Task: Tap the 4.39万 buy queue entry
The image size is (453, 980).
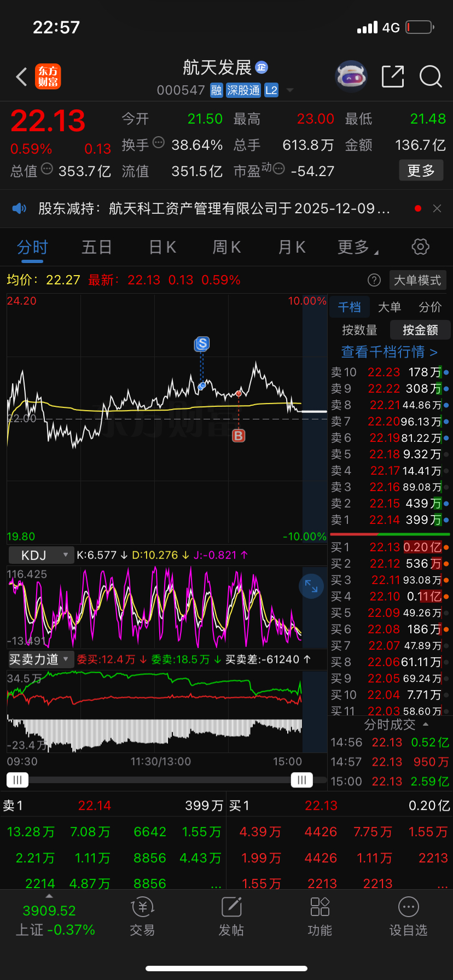Action: click(x=261, y=832)
